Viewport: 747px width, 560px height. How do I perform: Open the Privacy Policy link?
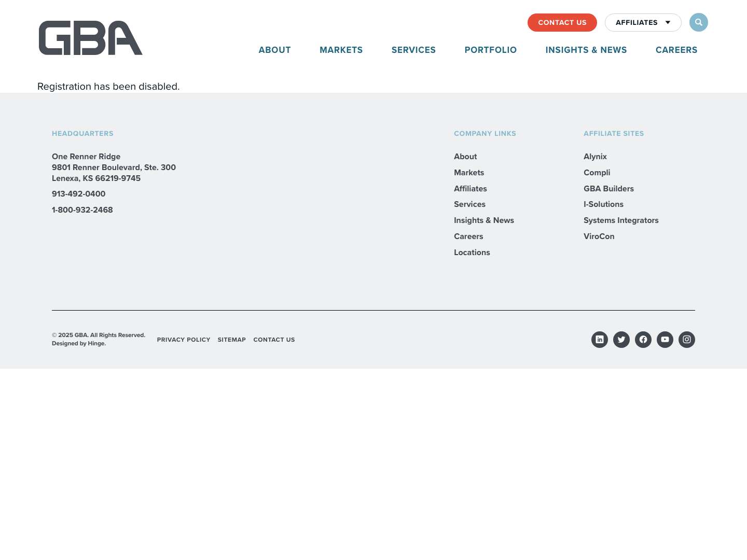(184, 340)
